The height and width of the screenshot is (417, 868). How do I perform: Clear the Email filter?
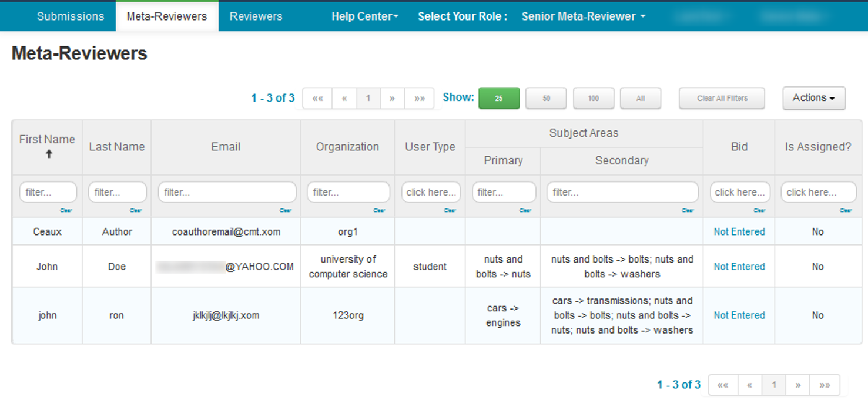click(286, 210)
